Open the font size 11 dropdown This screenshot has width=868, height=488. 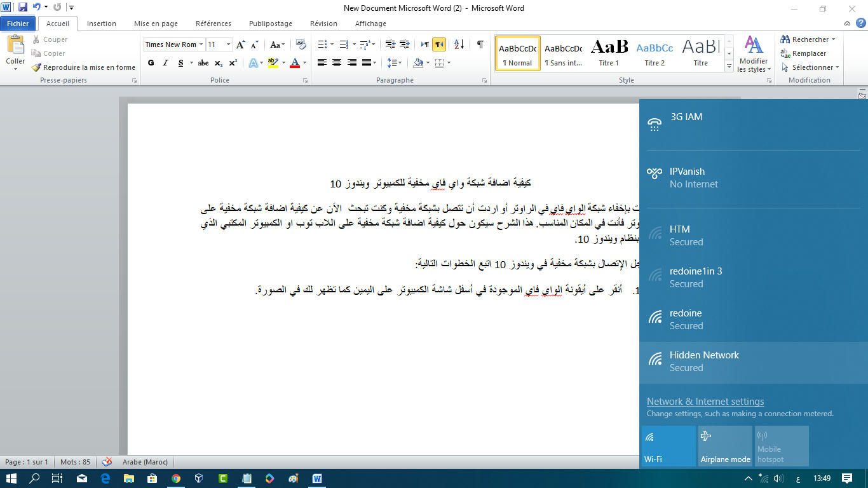(x=229, y=44)
